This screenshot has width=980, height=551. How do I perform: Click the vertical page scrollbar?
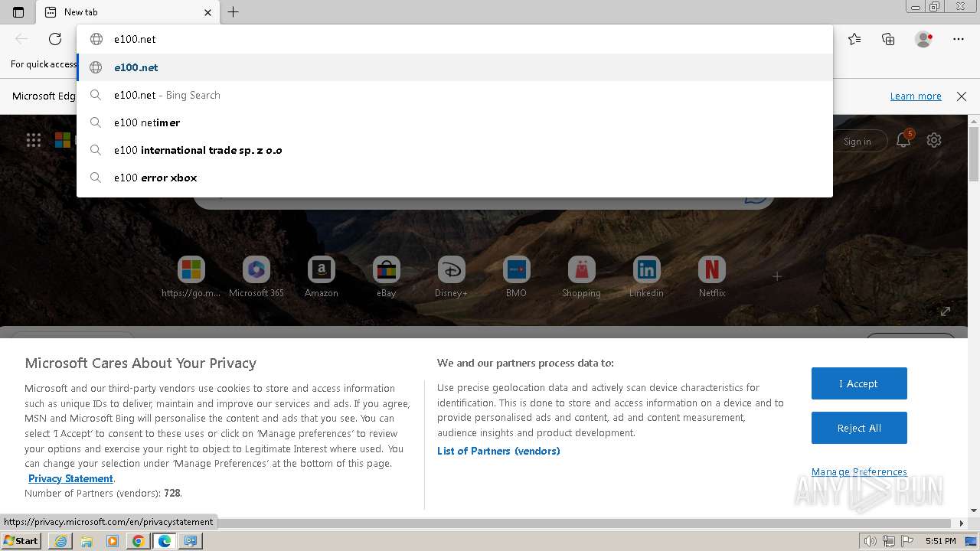tap(974, 155)
